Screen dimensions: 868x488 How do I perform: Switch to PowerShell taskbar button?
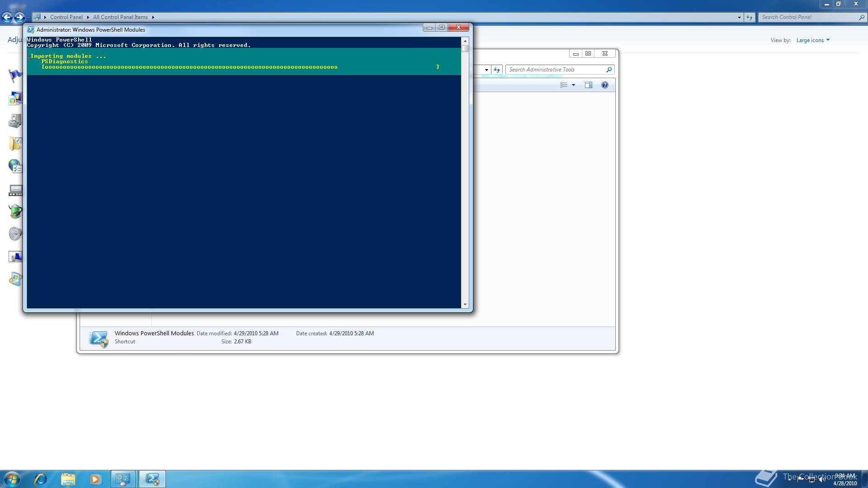[x=152, y=479]
